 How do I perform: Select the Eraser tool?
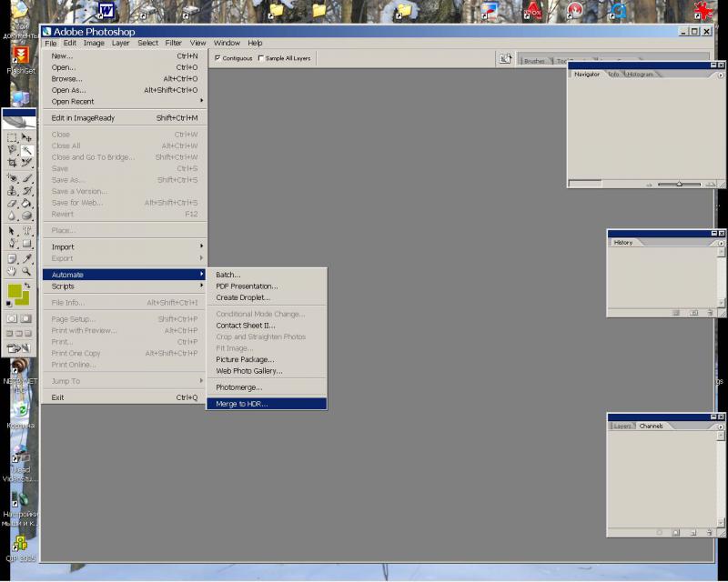click(12, 204)
